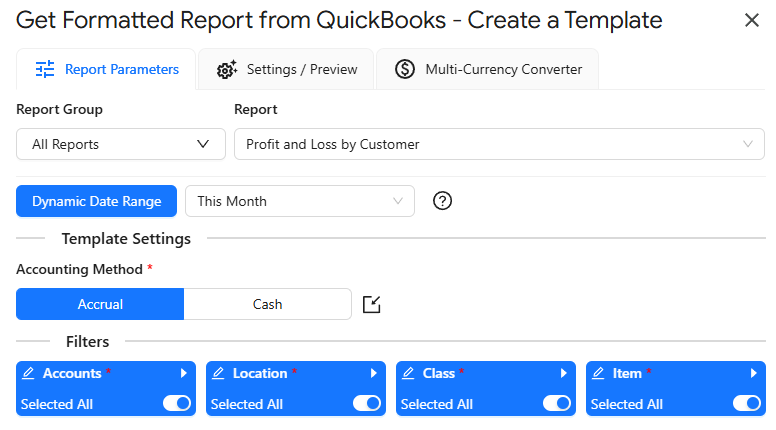Select Cash accounting method
The image size is (776, 430).
click(x=267, y=304)
